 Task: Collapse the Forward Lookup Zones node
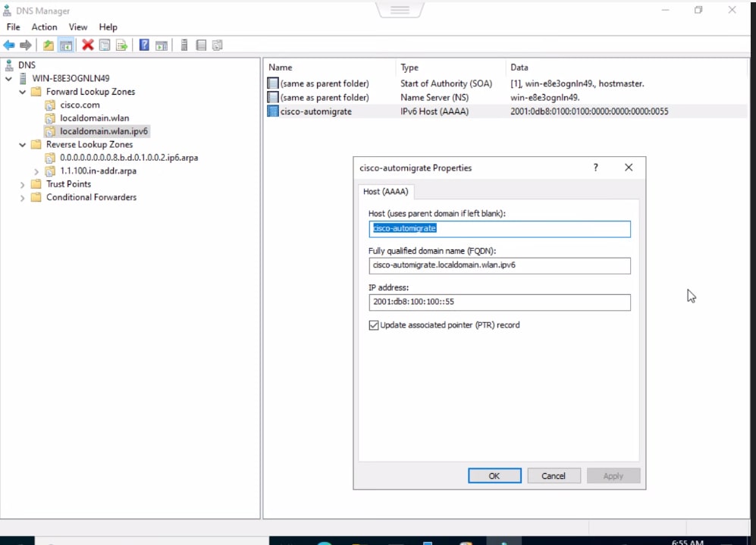coord(22,92)
